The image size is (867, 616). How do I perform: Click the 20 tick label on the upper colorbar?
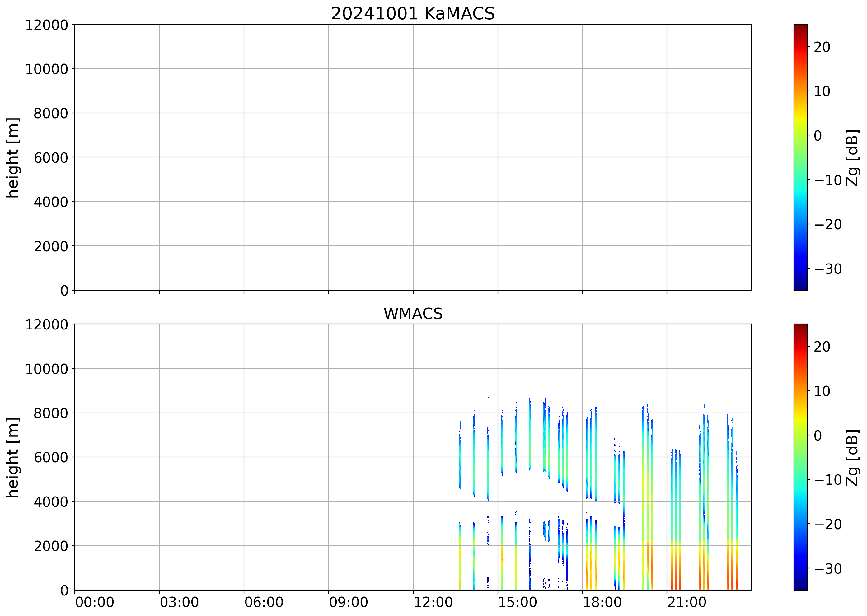click(x=822, y=47)
